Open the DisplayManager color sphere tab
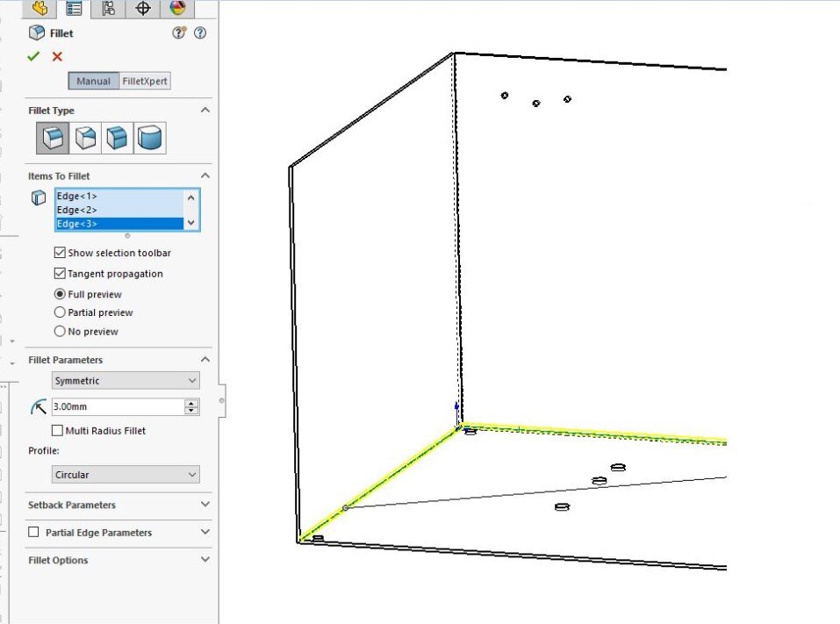 click(178, 9)
